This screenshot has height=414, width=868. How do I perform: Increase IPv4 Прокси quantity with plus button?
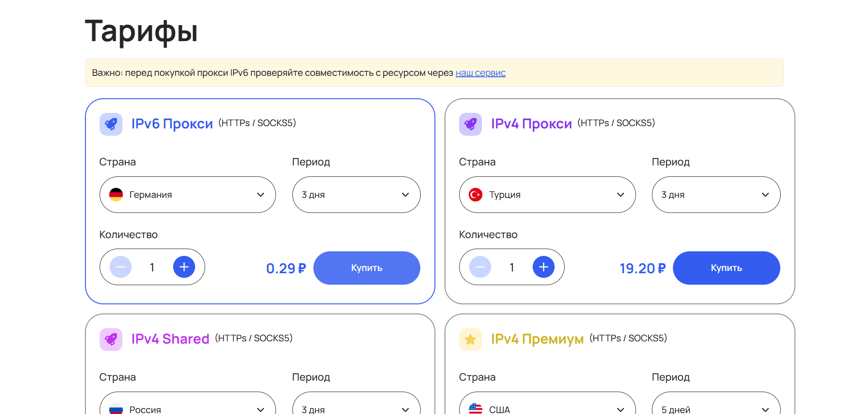point(544,267)
